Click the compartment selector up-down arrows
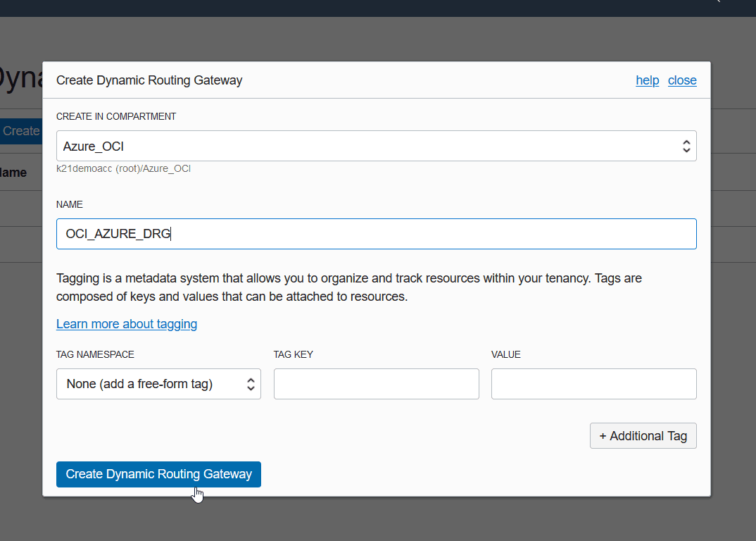756x541 pixels. pyautogui.click(x=686, y=146)
